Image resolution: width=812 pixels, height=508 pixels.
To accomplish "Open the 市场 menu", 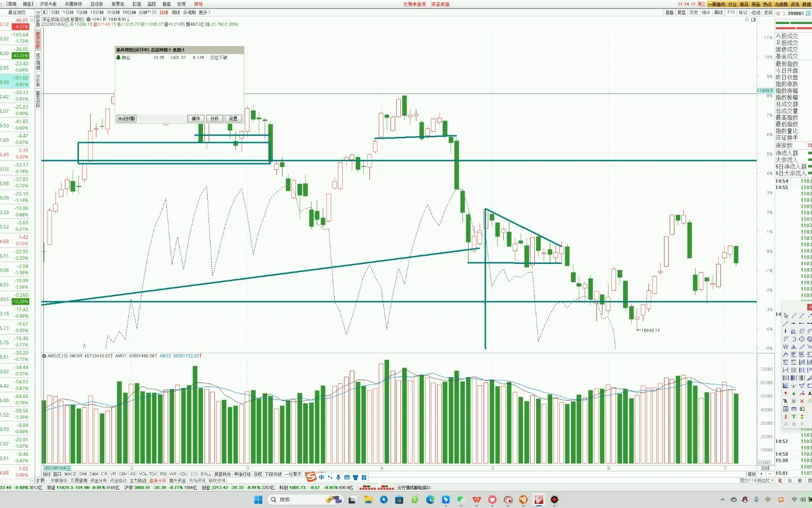I will click(198, 4).
